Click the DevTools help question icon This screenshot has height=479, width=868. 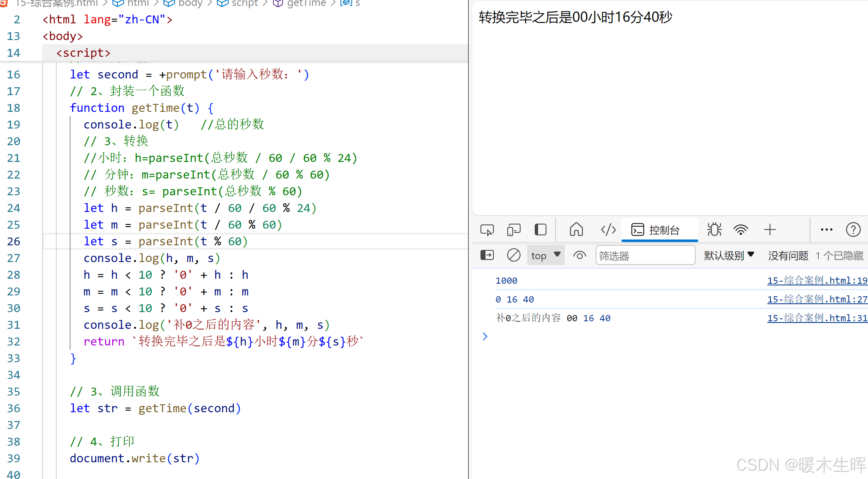pyautogui.click(x=853, y=229)
